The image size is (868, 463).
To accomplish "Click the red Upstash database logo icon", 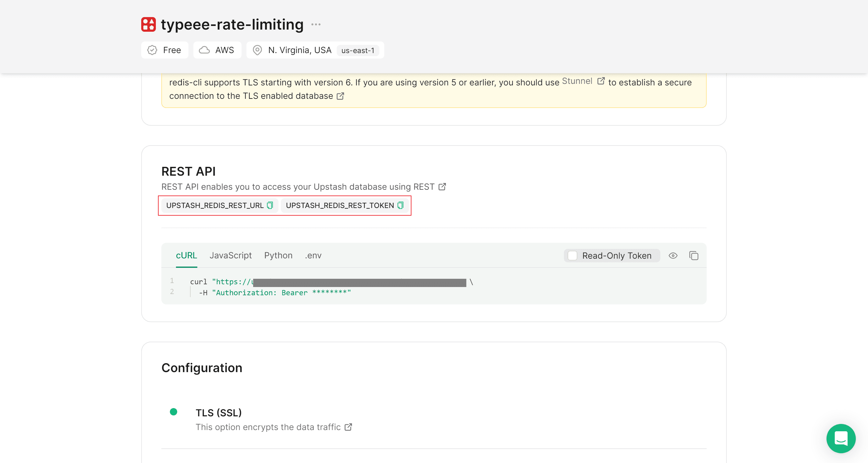I will tap(148, 24).
